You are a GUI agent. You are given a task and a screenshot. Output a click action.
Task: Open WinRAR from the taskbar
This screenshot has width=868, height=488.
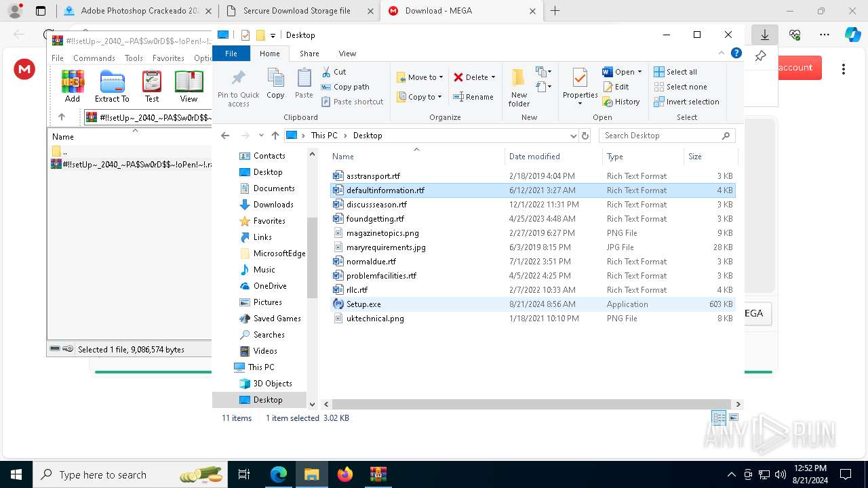coord(378,474)
